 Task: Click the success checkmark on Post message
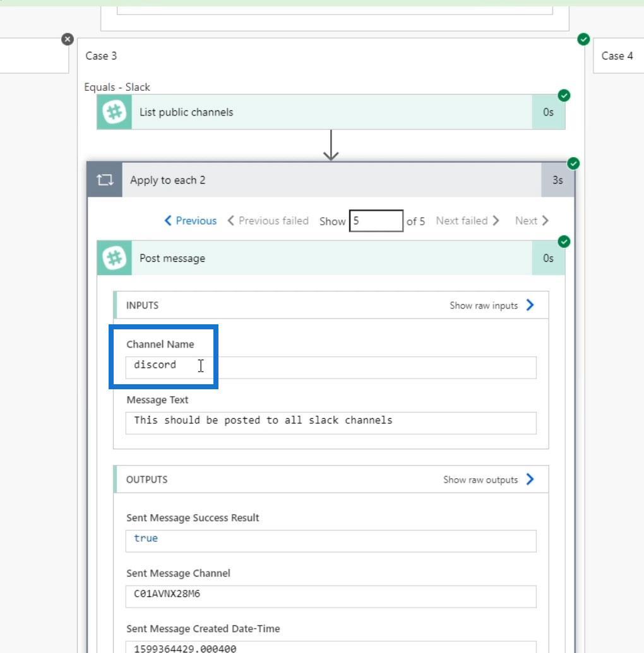pyautogui.click(x=564, y=242)
